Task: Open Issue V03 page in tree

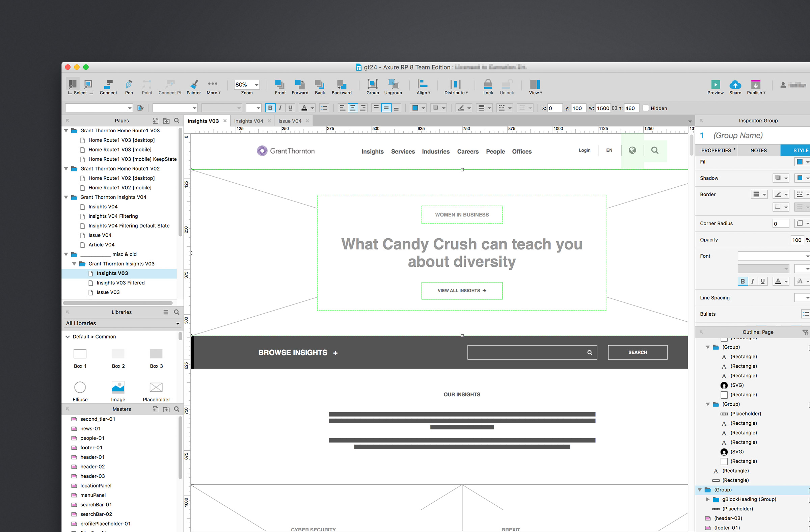Action: tap(108, 292)
